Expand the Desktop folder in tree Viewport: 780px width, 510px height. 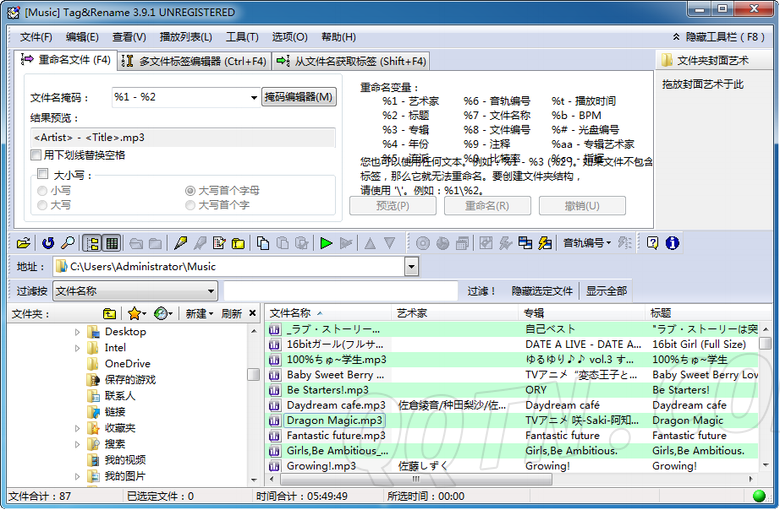pyautogui.click(x=78, y=332)
